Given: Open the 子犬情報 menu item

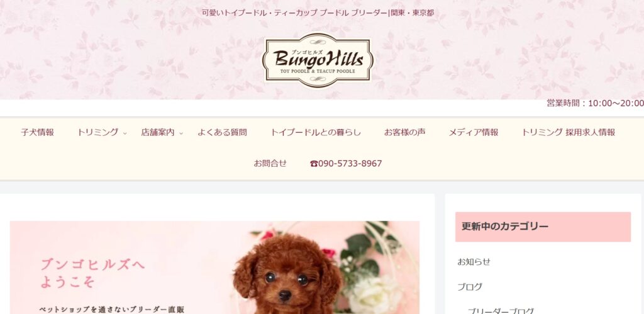Looking at the screenshot, I should coord(37,132).
